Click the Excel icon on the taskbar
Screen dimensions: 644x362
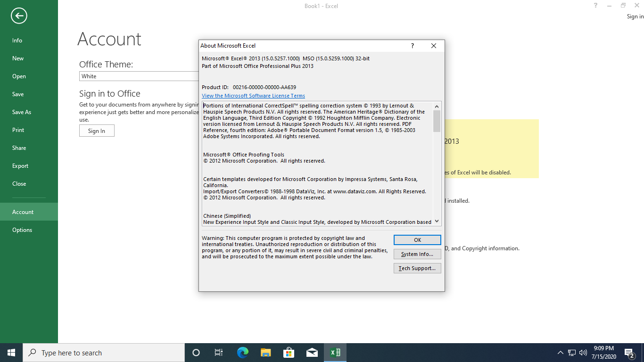pos(335,353)
